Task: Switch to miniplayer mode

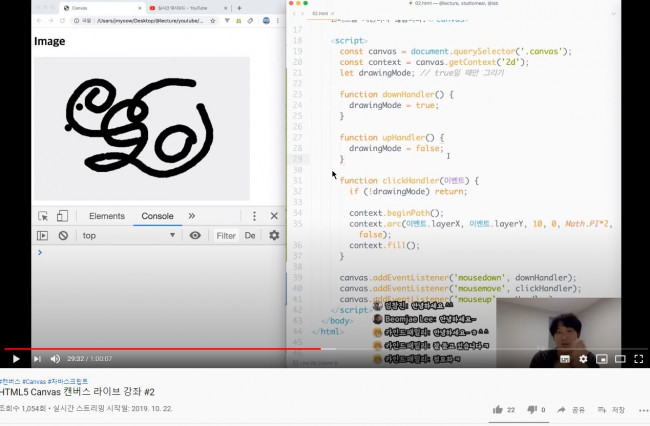Action: point(601,359)
